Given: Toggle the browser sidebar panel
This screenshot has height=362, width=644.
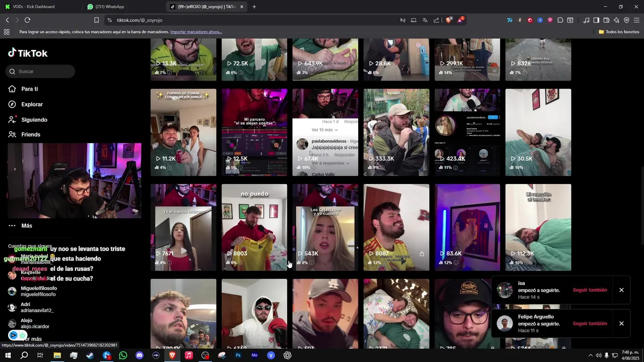Looking at the screenshot, I should [x=596, y=20].
